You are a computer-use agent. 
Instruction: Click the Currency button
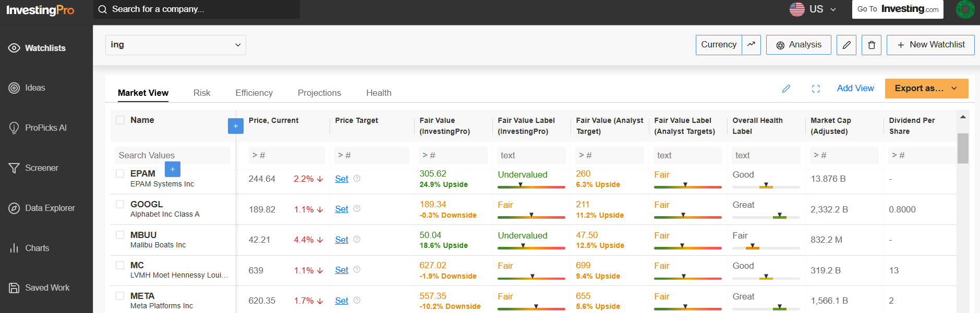click(719, 45)
